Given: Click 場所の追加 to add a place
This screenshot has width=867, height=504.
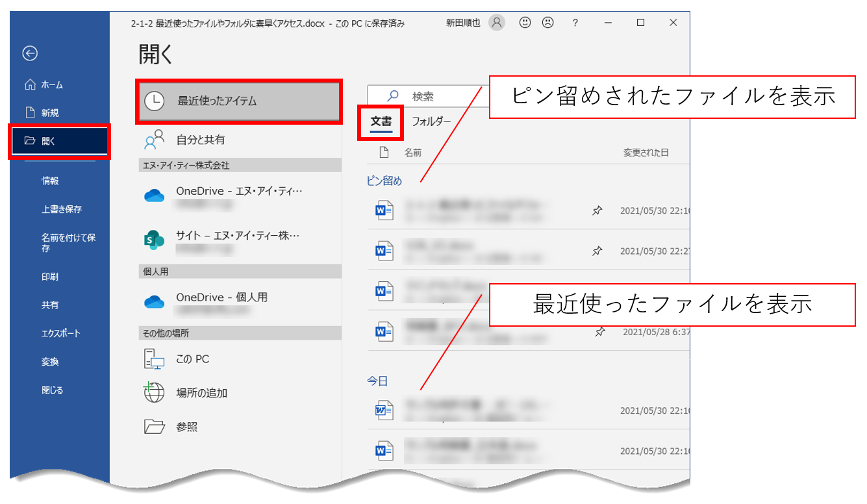Looking at the screenshot, I should 201,393.
